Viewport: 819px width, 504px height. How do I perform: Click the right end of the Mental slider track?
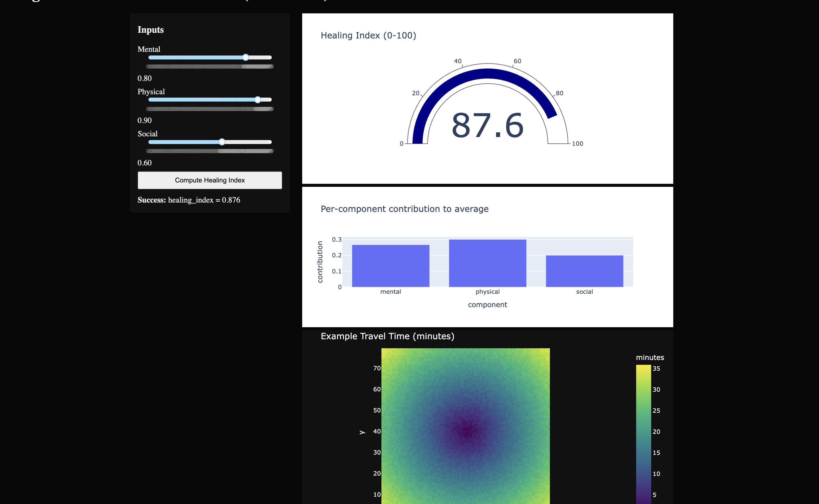coord(270,57)
